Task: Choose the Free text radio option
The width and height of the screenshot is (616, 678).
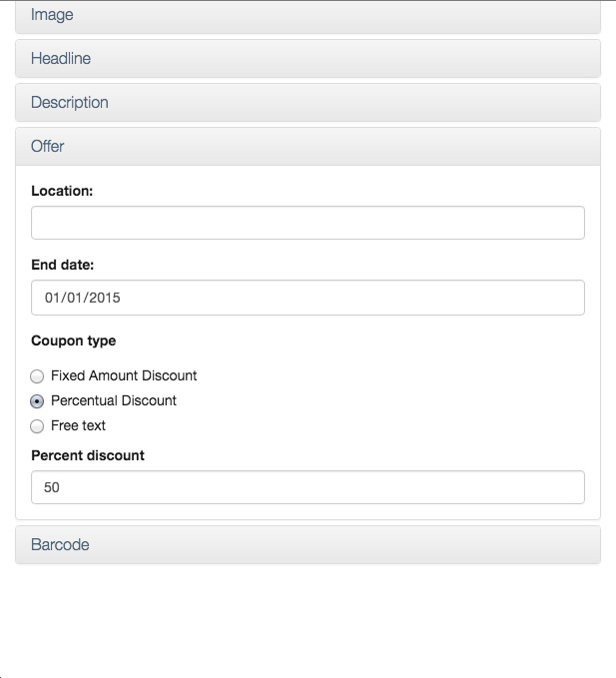Action: [37, 426]
